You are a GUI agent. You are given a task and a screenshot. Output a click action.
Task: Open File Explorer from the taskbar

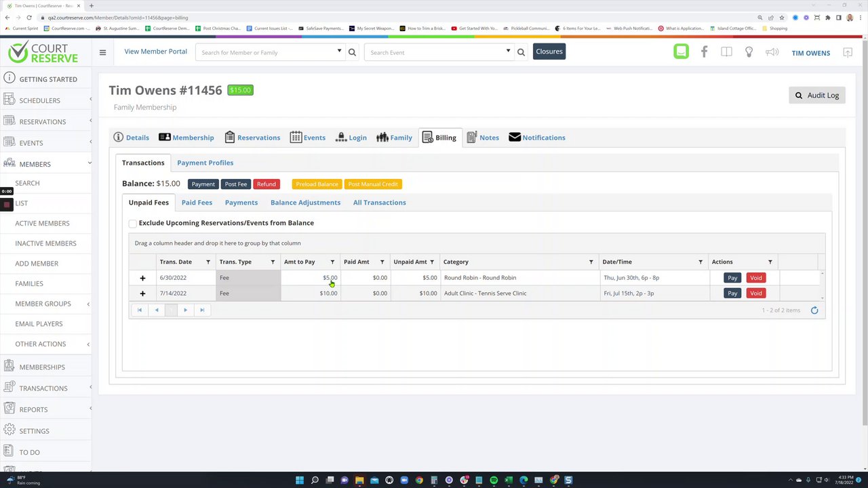[x=359, y=481]
